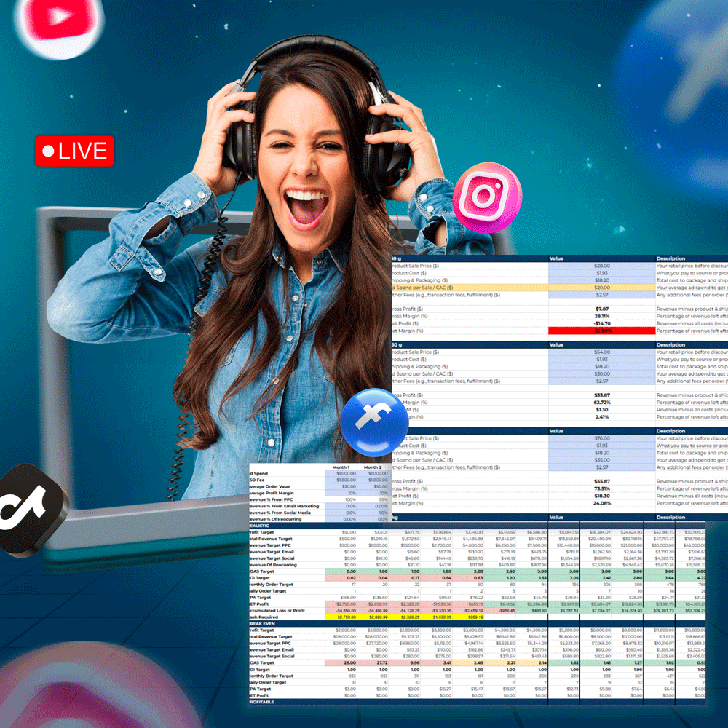Click the blue Facebook icon
Screen dimensions: 728x728
pyautogui.click(x=374, y=422)
